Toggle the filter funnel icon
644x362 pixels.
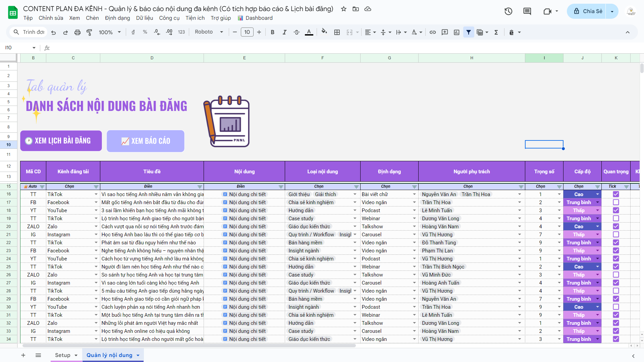[469, 32]
